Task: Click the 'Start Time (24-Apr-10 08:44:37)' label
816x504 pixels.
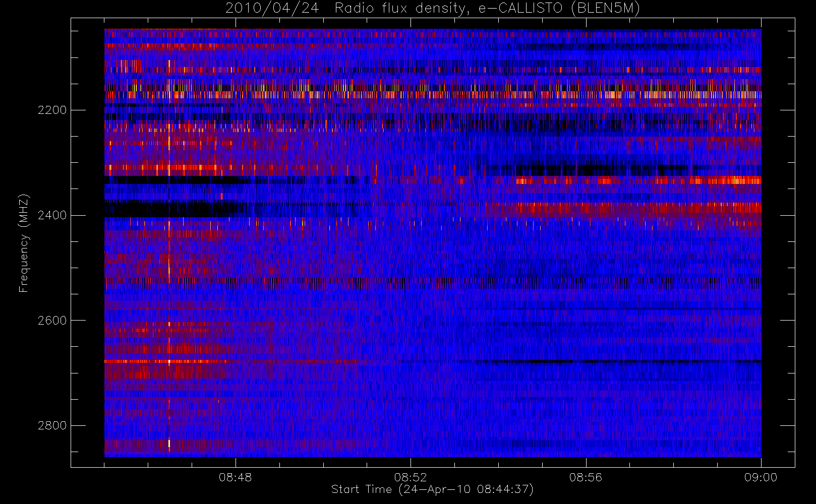Action: pyautogui.click(x=432, y=489)
